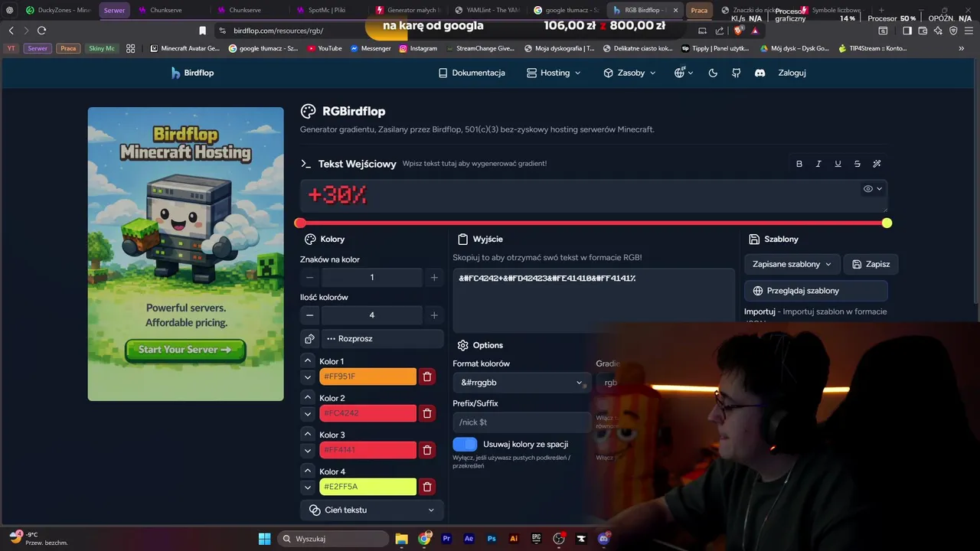Toggle bold formatting for input text
The width and height of the screenshot is (980, 551).
[x=799, y=164]
